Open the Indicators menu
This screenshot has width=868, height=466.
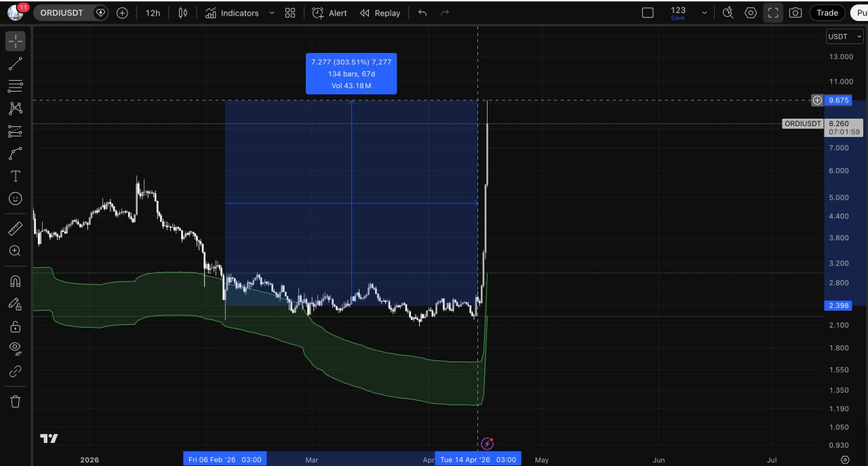(232, 13)
